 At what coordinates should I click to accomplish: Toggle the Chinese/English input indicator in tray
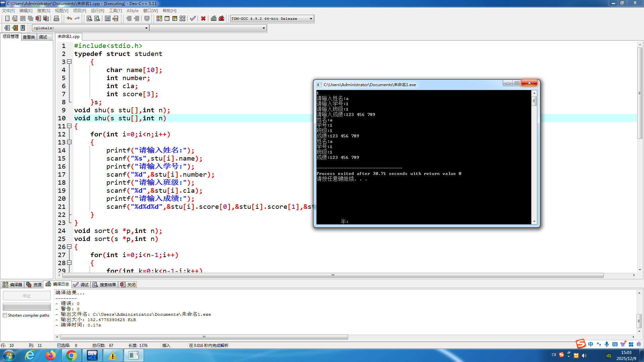tap(591, 344)
